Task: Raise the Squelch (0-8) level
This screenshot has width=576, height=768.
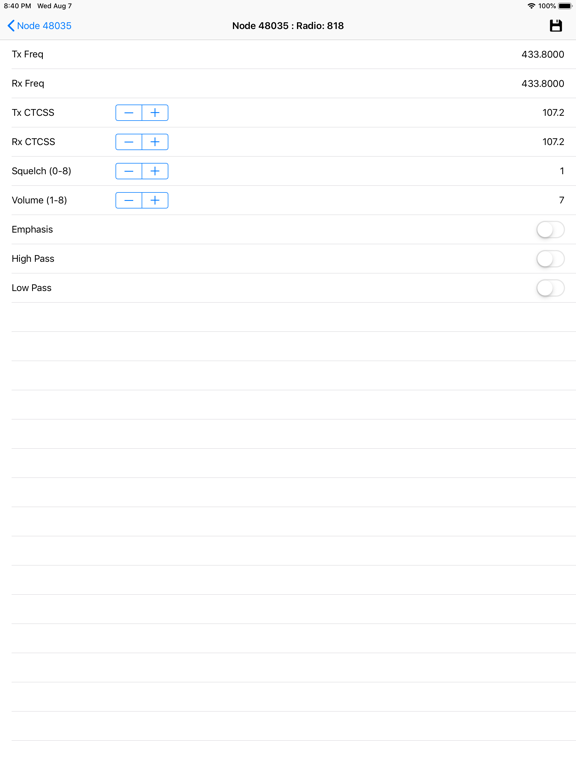Action: (155, 171)
